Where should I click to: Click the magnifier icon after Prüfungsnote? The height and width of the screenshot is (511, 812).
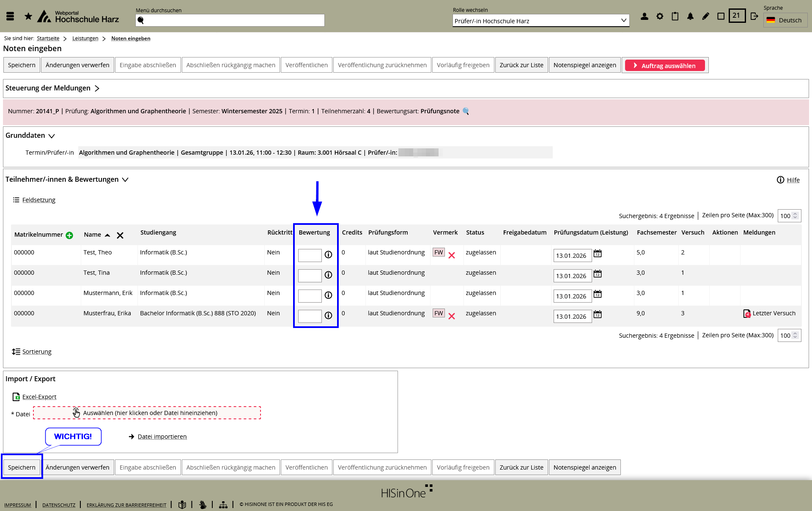(x=466, y=111)
